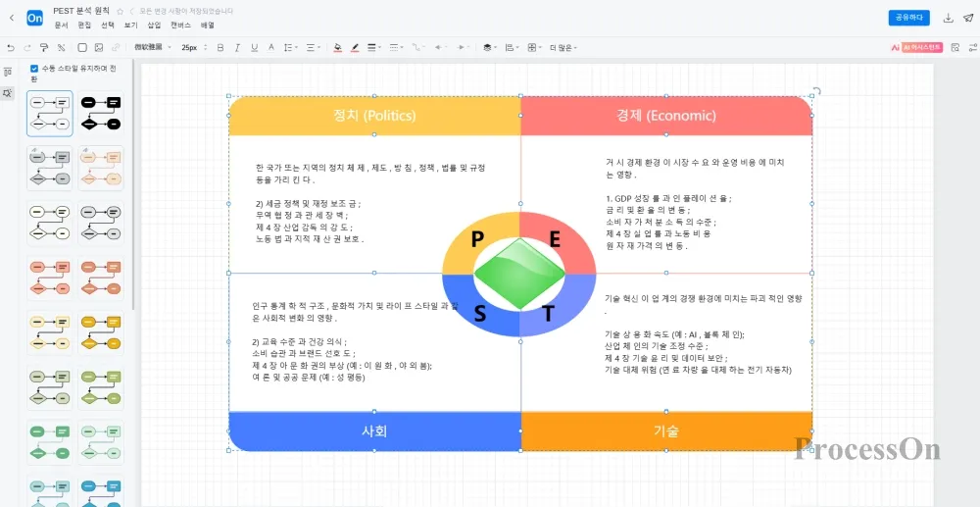This screenshot has height=507, width=980.
Task: Open the theme styles sidebar icon
Action: coord(8,92)
